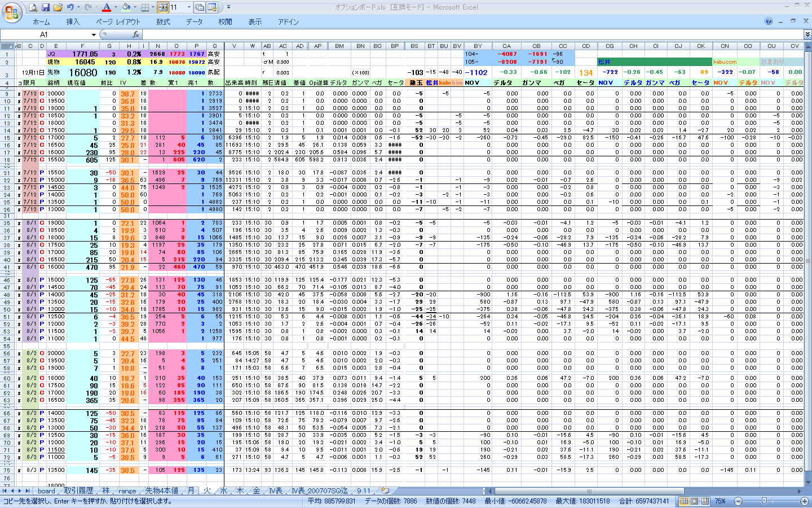Click the 75% zoom level button
This screenshot has height=508, width=812.
[720, 501]
